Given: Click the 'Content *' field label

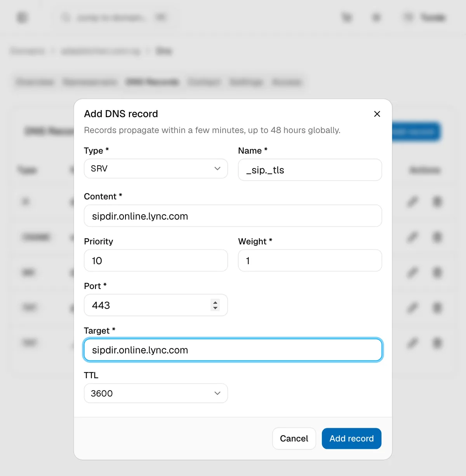Looking at the screenshot, I should tap(103, 196).
